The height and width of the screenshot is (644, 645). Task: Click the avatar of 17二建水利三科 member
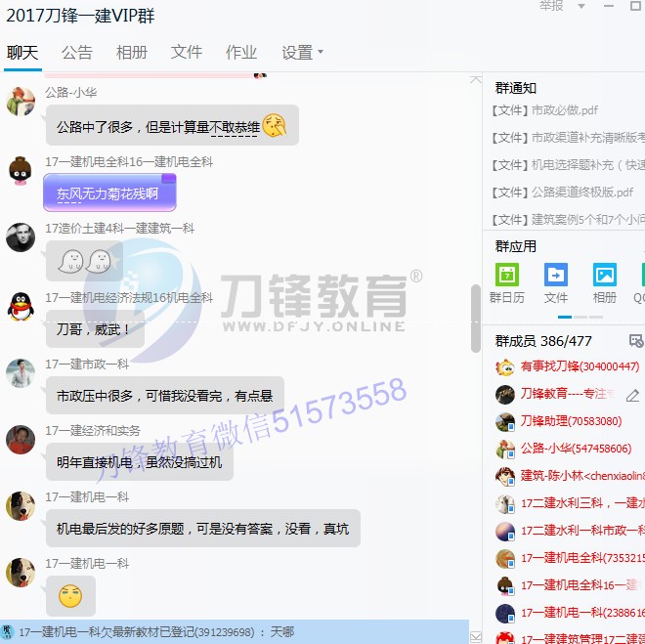505,504
